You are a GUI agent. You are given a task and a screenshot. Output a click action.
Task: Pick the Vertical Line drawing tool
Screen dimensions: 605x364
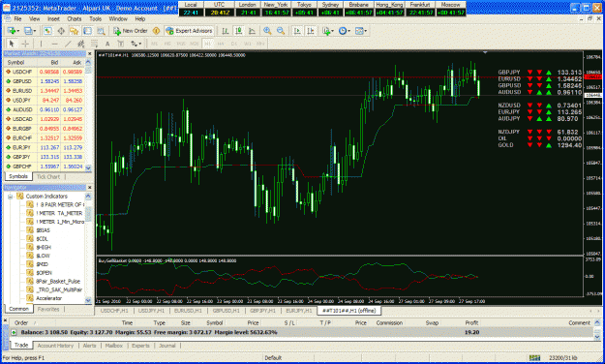point(41,44)
